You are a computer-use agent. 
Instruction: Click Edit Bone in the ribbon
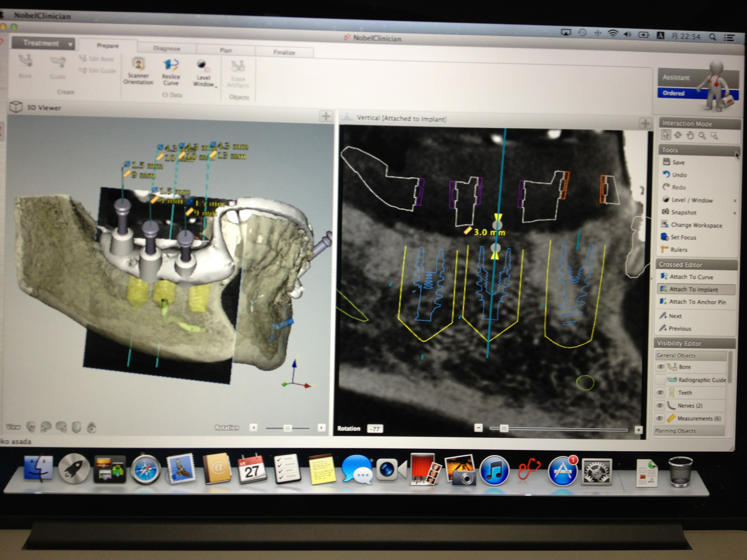click(96, 59)
